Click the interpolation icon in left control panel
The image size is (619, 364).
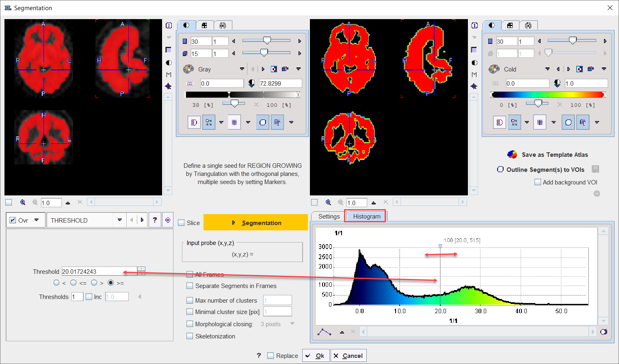click(x=194, y=122)
